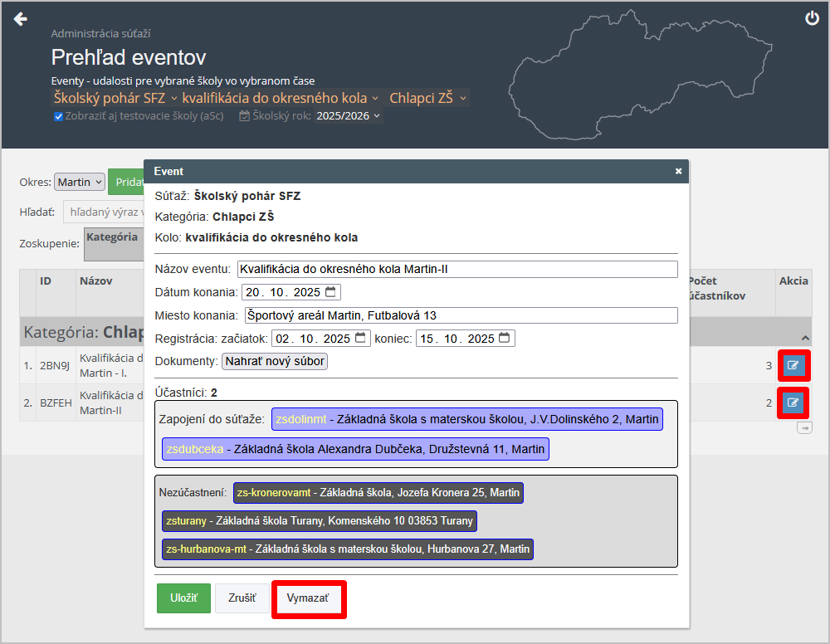Open edit for event 2BN9J

click(x=793, y=365)
